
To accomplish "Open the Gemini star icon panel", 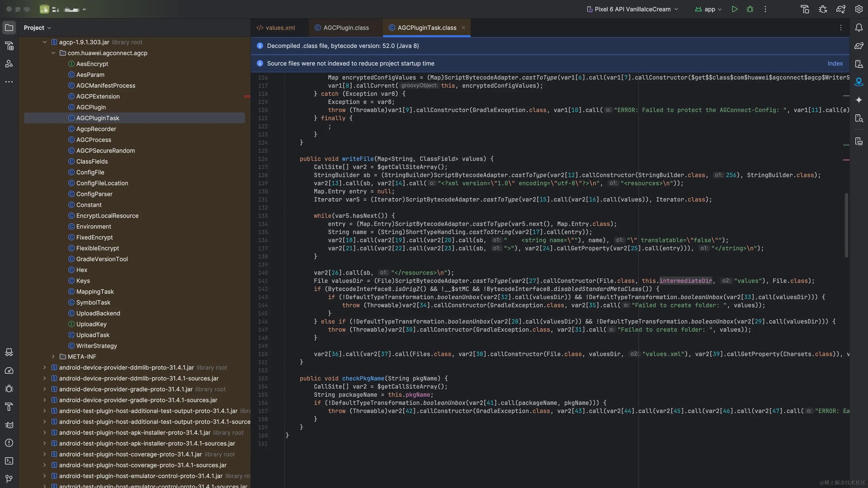I will pos(859,100).
